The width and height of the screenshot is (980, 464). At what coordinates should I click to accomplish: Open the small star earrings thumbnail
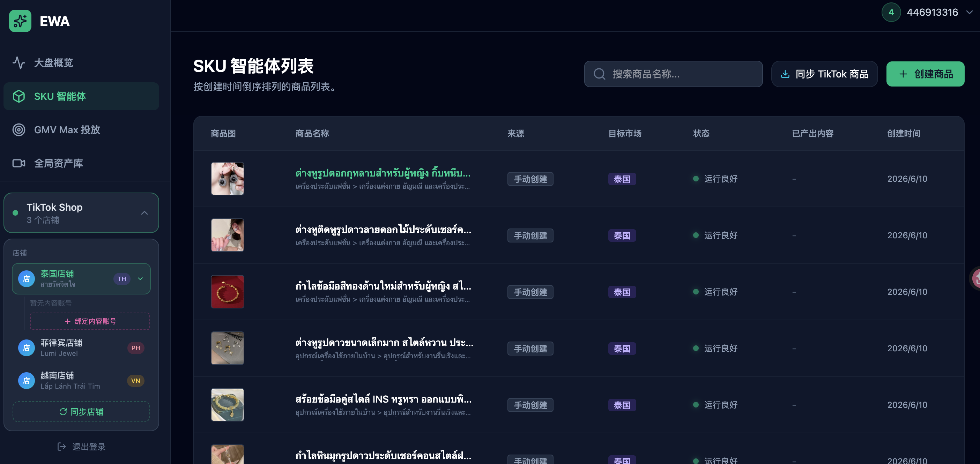coord(228,348)
